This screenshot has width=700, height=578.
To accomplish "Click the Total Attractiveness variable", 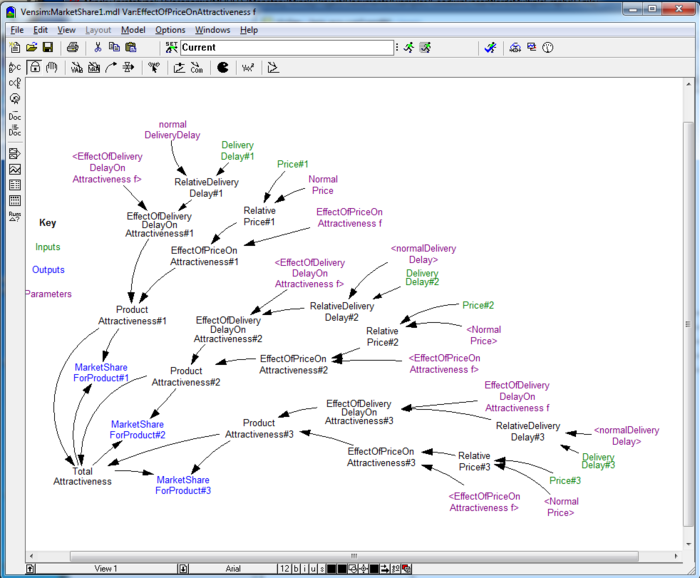I will pyautogui.click(x=83, y=476).
